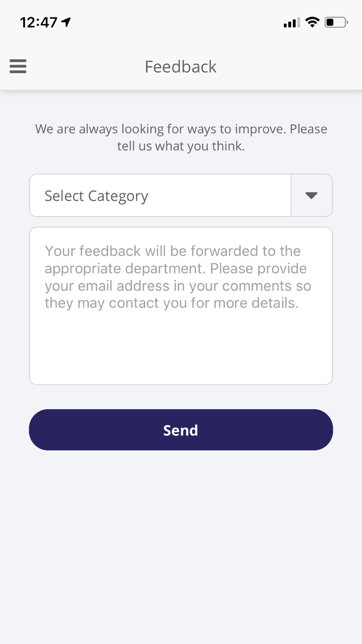362x644 pixels.
Task: Submit feedback with the Send button
Action: click(181, 430)
